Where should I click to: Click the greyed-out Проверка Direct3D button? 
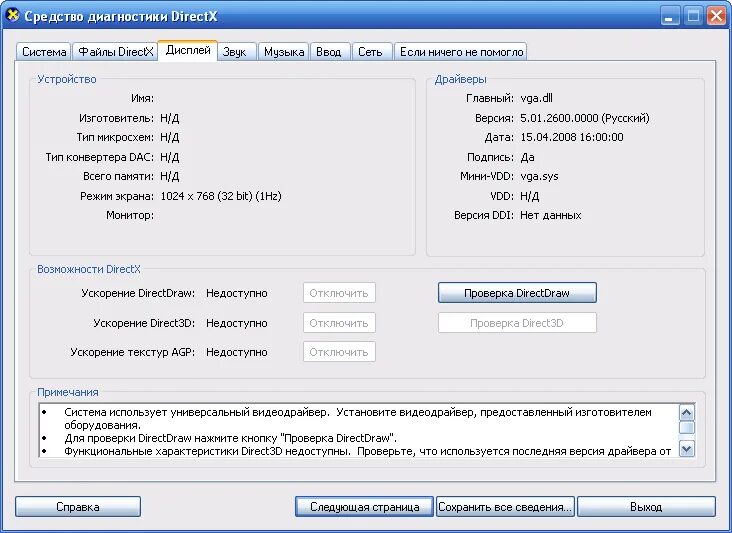(517, 323)
